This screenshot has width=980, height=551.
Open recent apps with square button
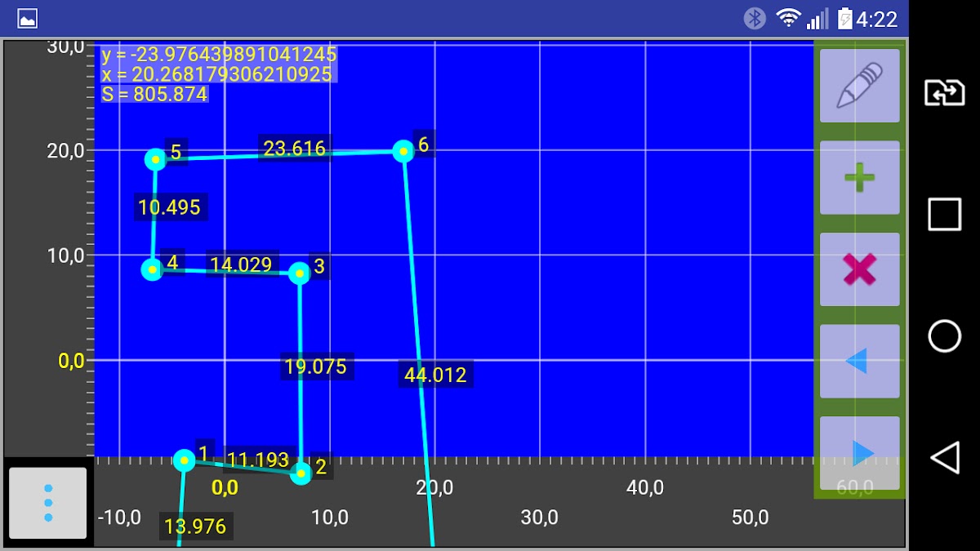coord(944,215)
